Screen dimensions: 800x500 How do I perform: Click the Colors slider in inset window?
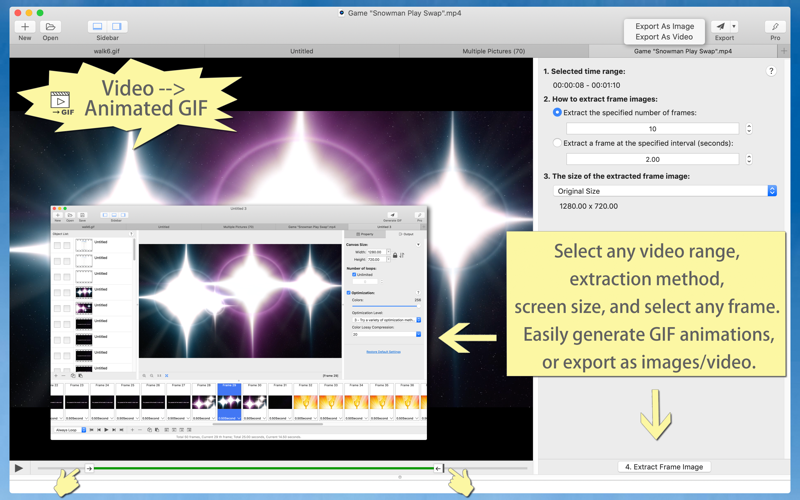(x=386, y=306)
